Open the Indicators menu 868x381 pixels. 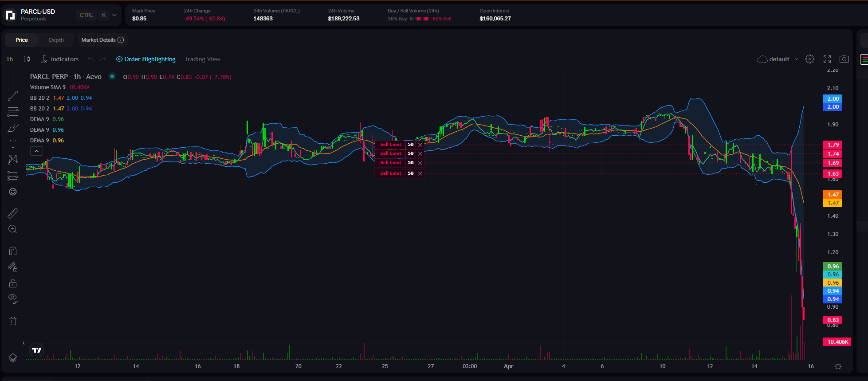coord(60,59)
